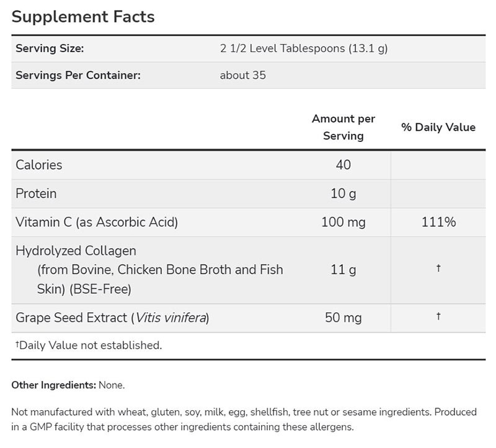Click the Supplement Facts heading
Screen dimensions: 496x448
point(83,17)
